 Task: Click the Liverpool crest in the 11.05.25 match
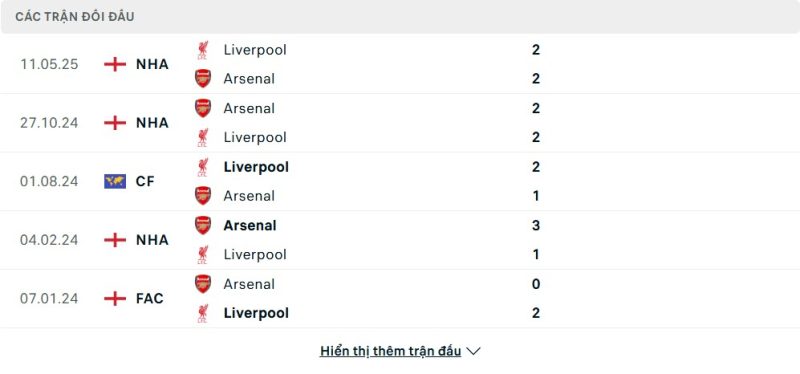(x=203, y=50)
